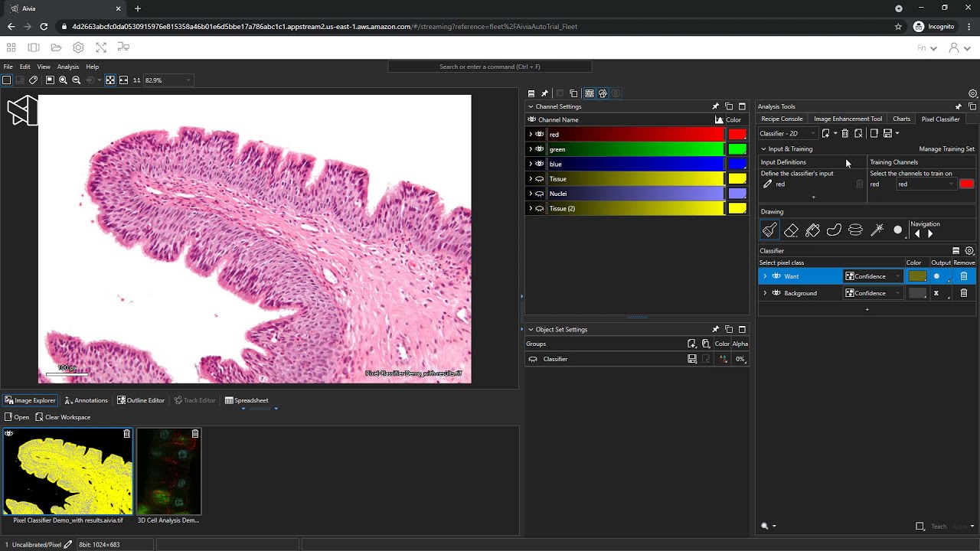
Task: Open the Analysis menu
Action: coord(68,67)
